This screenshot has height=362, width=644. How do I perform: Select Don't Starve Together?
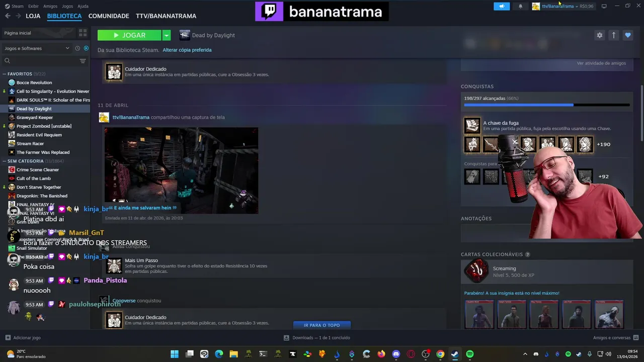coord(39,187)
